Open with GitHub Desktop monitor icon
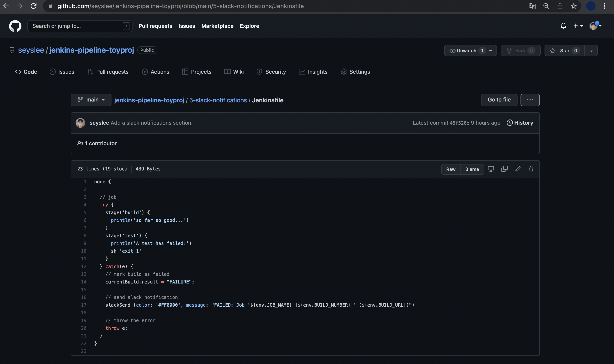614x364 pixels. [x=491, y=169]
